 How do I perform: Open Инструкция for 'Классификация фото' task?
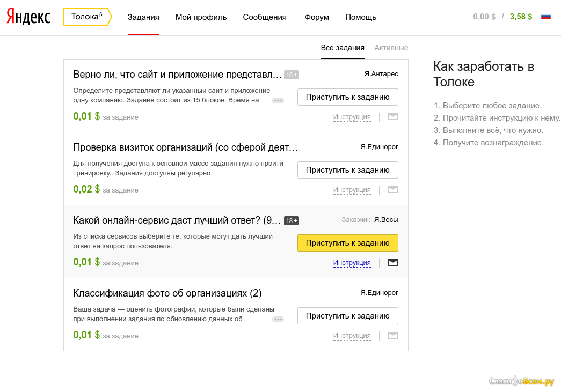pyautogui.click(x=352, y=336)
